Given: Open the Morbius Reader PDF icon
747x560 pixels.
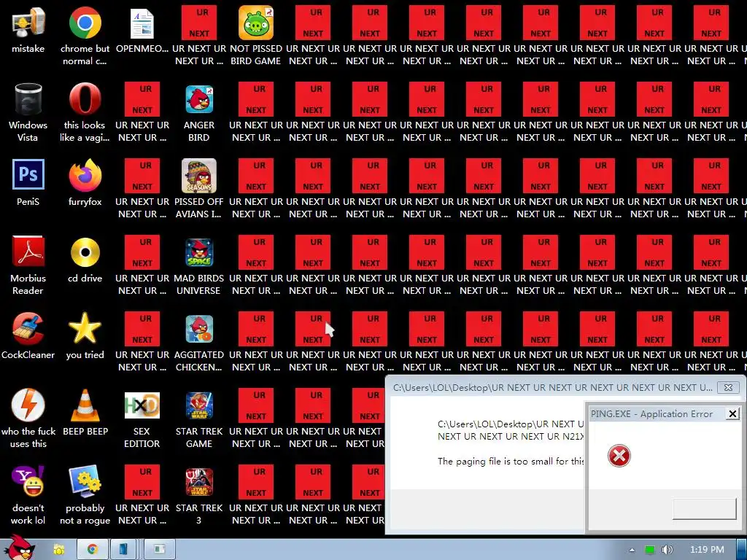Looking at the screenshot, I should click(28, 251).
